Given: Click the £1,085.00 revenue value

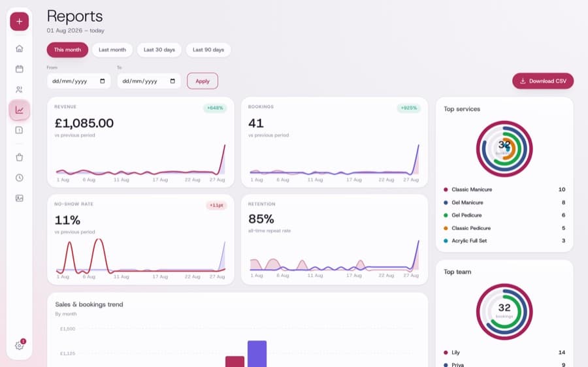Looking at the screenshot, I should [84, 123].
